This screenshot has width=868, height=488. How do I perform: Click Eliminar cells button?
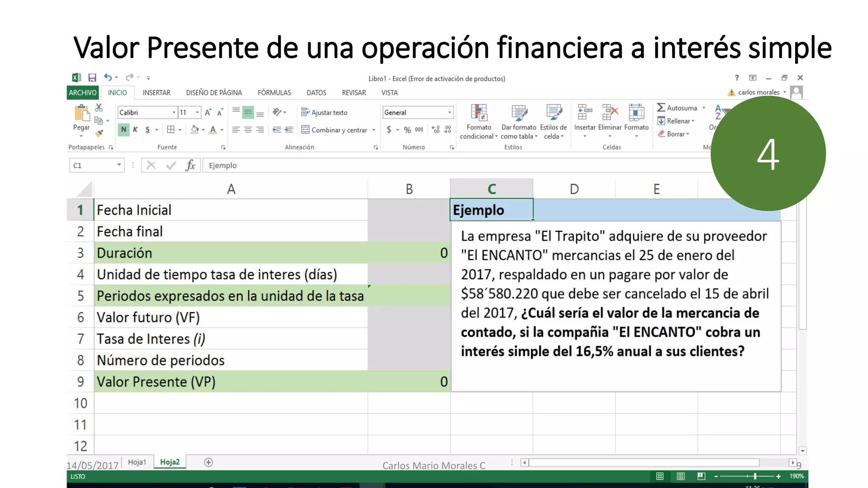610,121
